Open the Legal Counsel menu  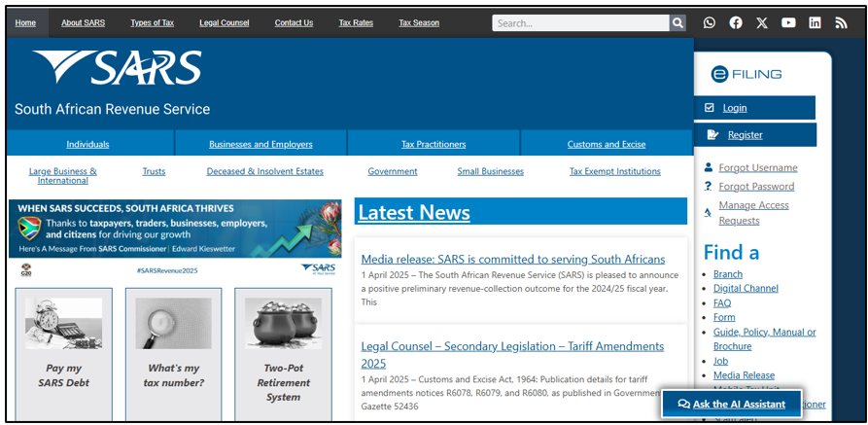coord(225,22)
